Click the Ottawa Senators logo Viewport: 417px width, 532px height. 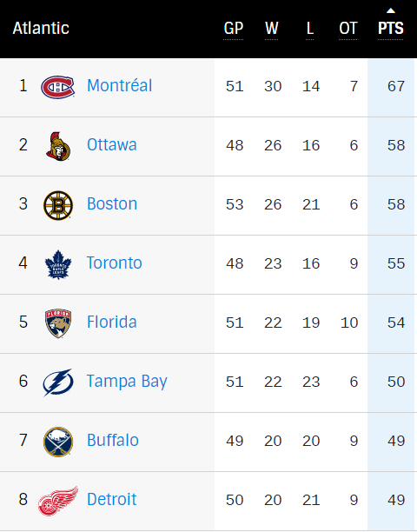click(x=58, y=146)
